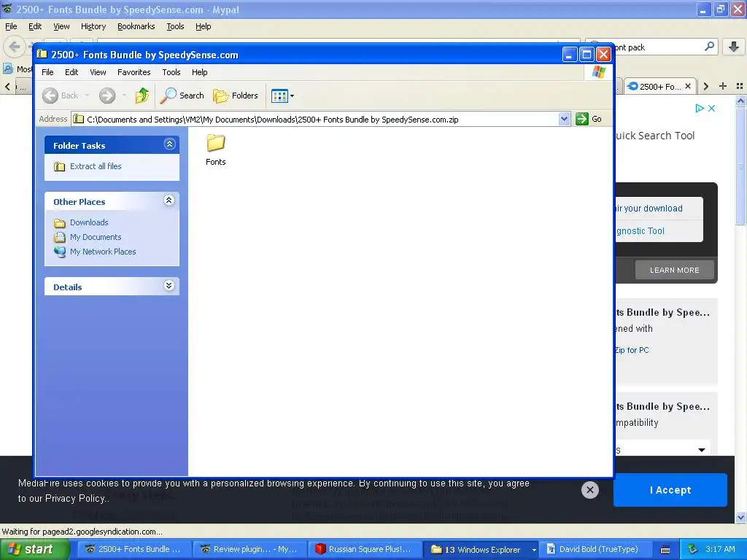
Task: Close the 2500+ Fo... browser tab
Action: (687, 86)
